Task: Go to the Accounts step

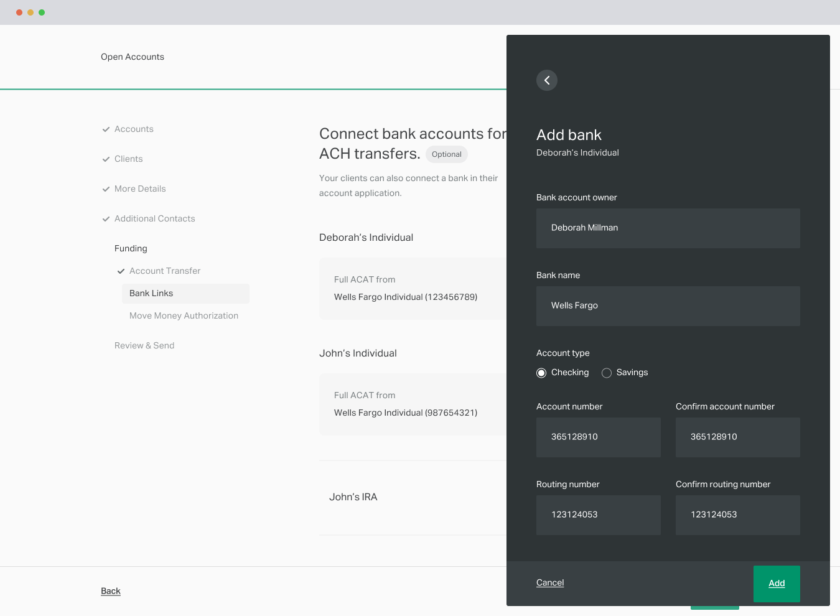Action: click(x=134, y=129)
